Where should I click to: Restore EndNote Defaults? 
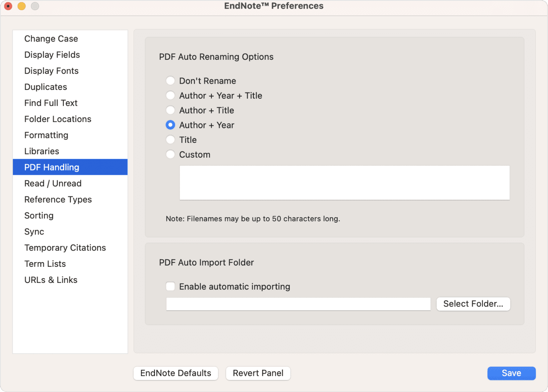tap(175, 373)
